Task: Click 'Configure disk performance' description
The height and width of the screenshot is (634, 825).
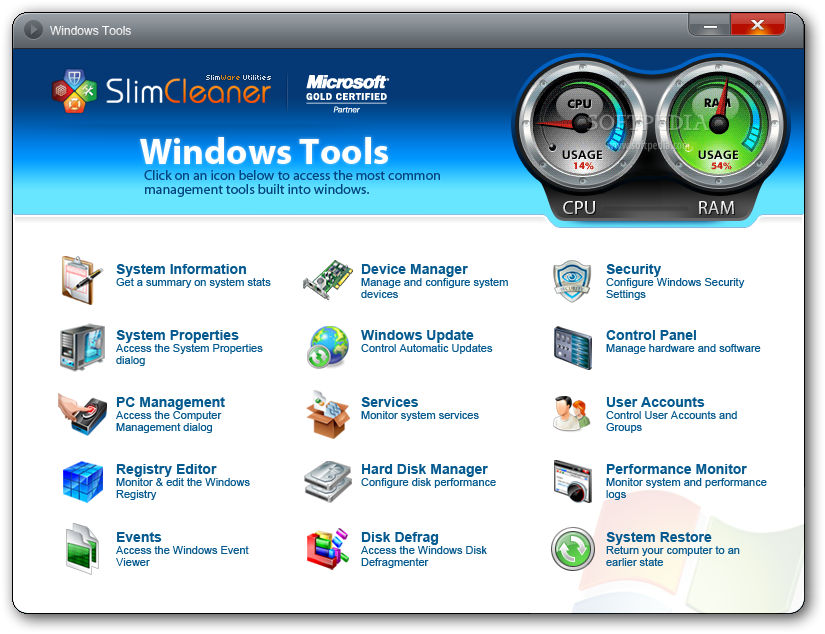Action: click(x=428, y=482)
